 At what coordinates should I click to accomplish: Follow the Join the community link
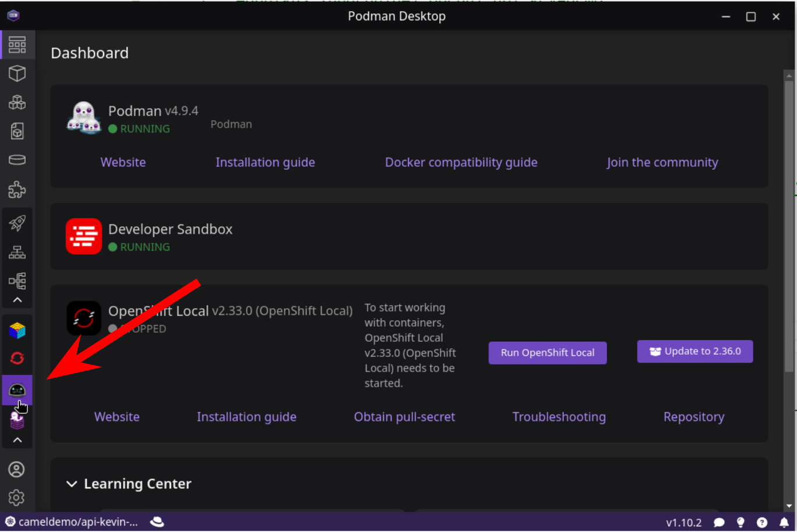[x=662, y=162]
